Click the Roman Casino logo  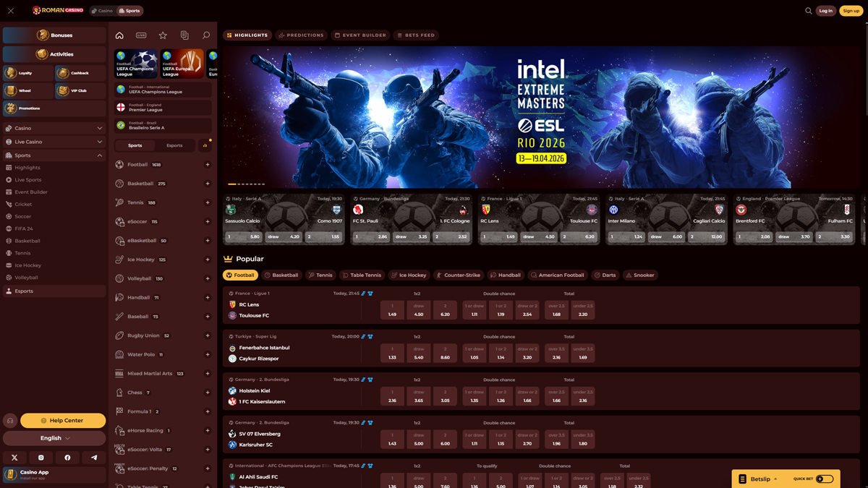58,11
